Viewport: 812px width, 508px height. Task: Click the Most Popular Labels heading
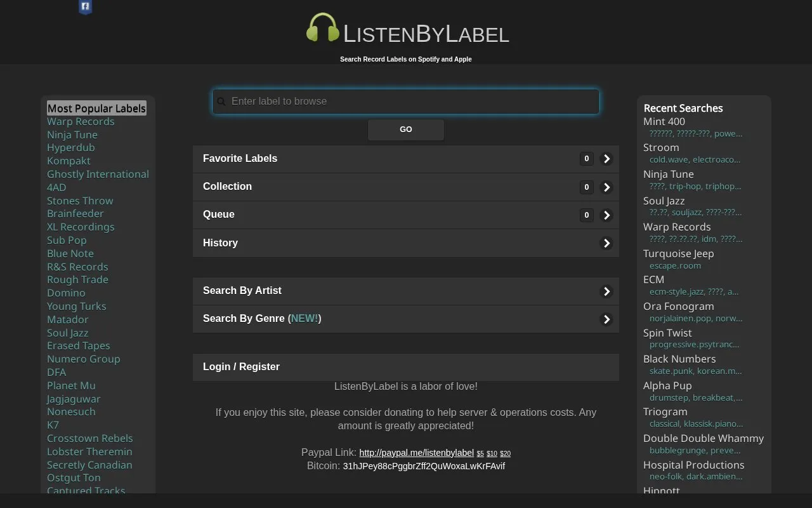[96, 109]
